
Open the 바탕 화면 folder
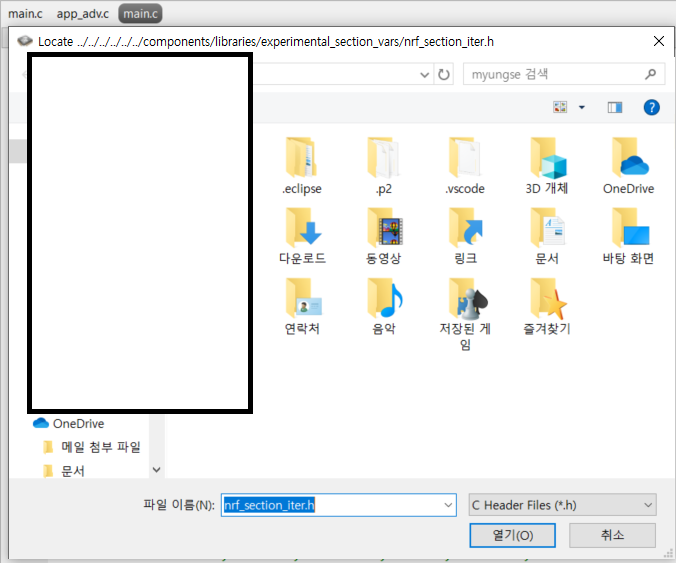pyautogui.click(x=628, y=236)
